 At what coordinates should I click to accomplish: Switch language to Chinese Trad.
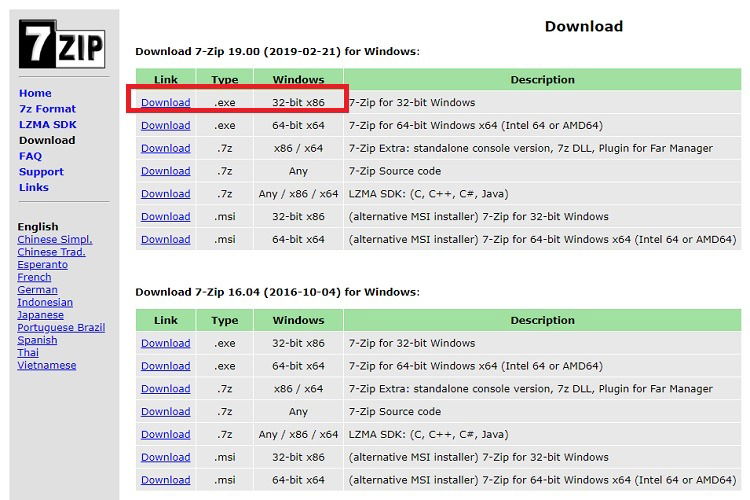pos(51,252)
